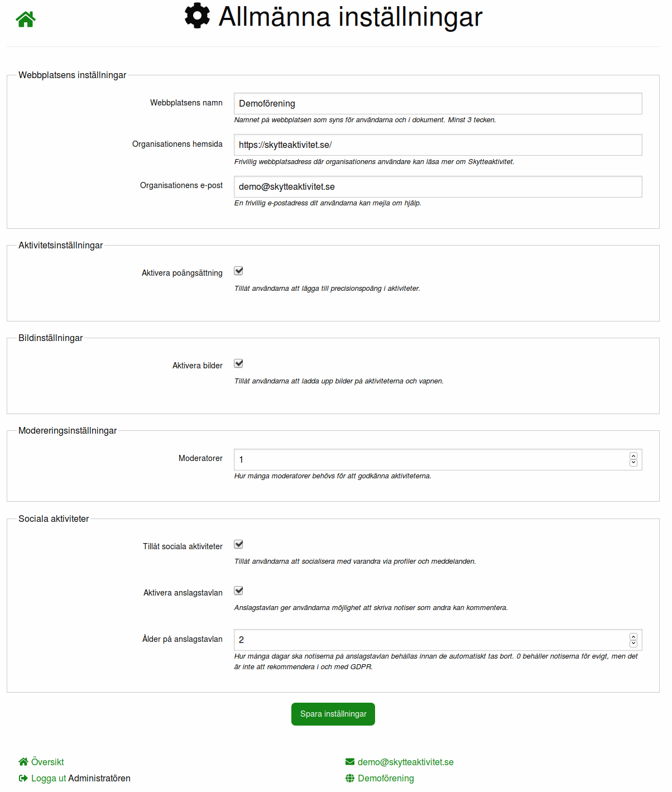Toggle the Aktivera poängsättning checkbox
This screenshot has width=672, height=792.
point(239,271)
